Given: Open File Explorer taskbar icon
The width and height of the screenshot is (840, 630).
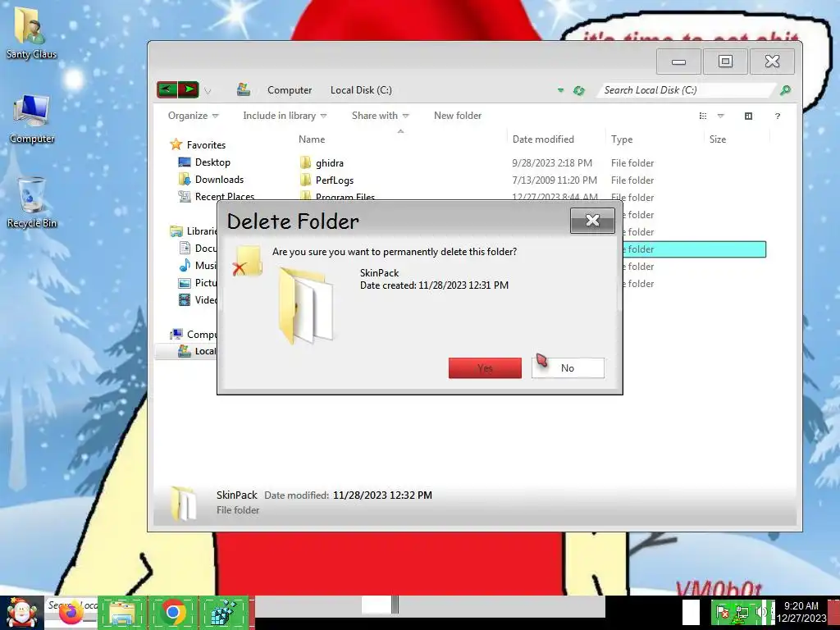Looking at the screenshot, I should coord(121,613).
